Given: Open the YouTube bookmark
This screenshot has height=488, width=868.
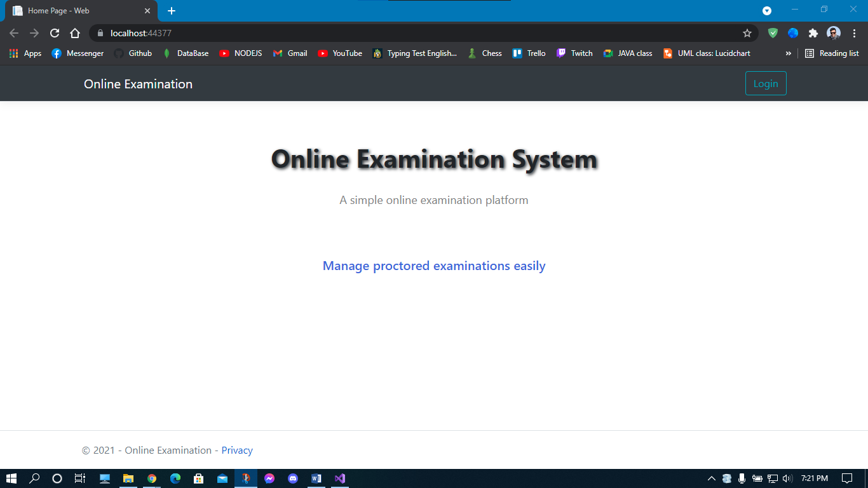Looking at the screenshot, I should click(x=340, y=53).
